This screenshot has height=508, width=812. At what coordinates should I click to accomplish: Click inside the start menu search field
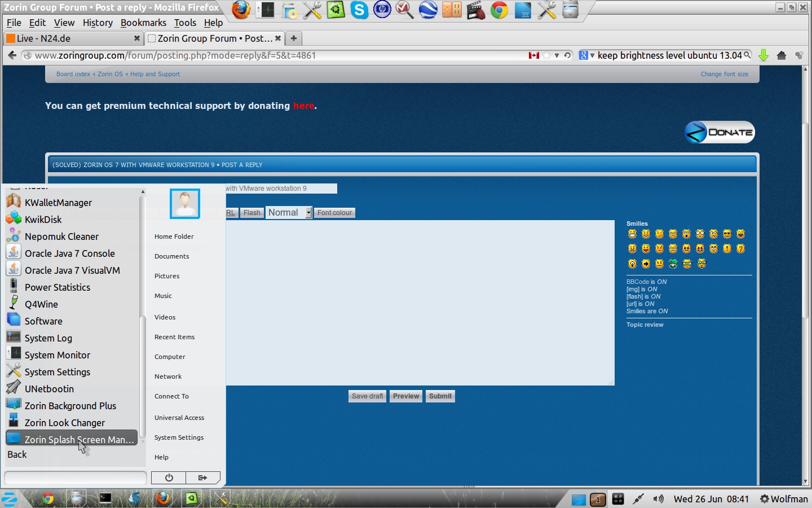76,478
